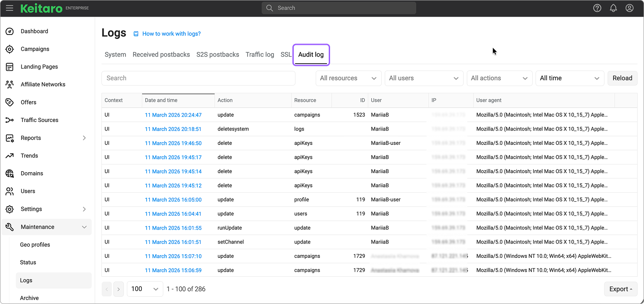The height and width of the screenshot is (304, 644).
Task: Click the audit log Search input field
Action: point(198,78)
